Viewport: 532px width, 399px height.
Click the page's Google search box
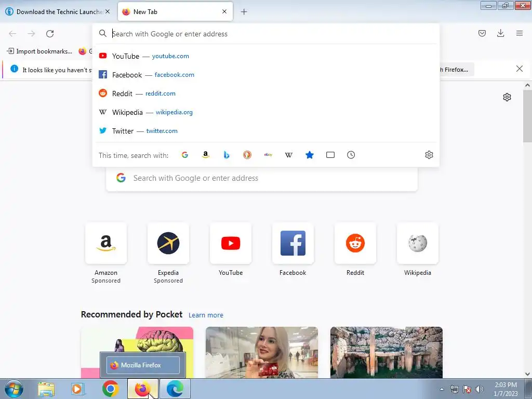click(x=262, y=179)
